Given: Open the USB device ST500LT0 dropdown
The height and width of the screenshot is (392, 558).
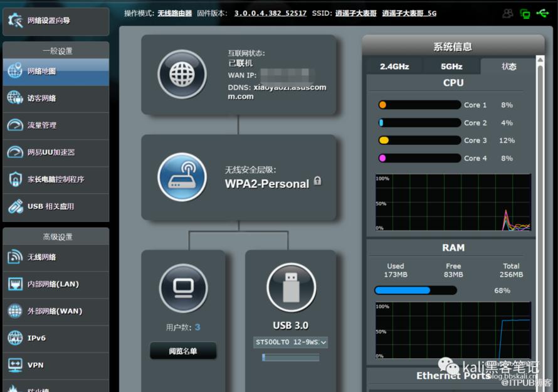Looking at the screenshot, I should (291, 342).
